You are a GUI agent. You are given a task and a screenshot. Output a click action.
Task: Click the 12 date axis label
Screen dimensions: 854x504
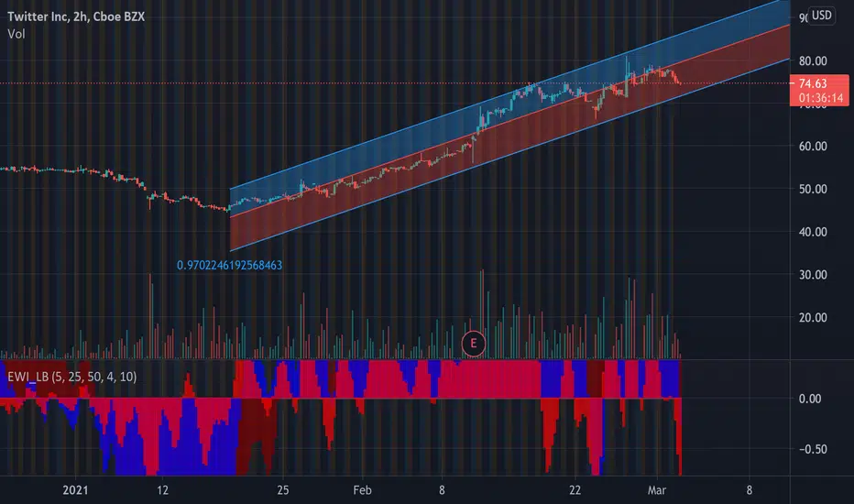click(x=162, y=490)
